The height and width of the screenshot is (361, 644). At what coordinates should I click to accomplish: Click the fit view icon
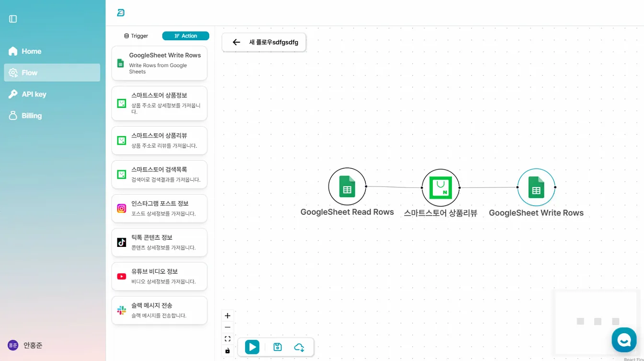(227, 339)
